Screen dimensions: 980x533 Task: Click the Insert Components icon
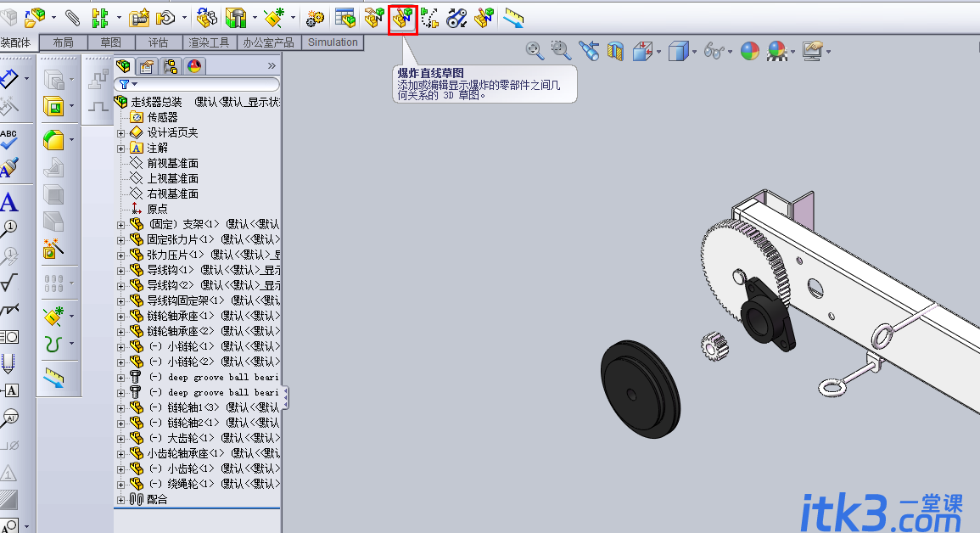(35, 18)
